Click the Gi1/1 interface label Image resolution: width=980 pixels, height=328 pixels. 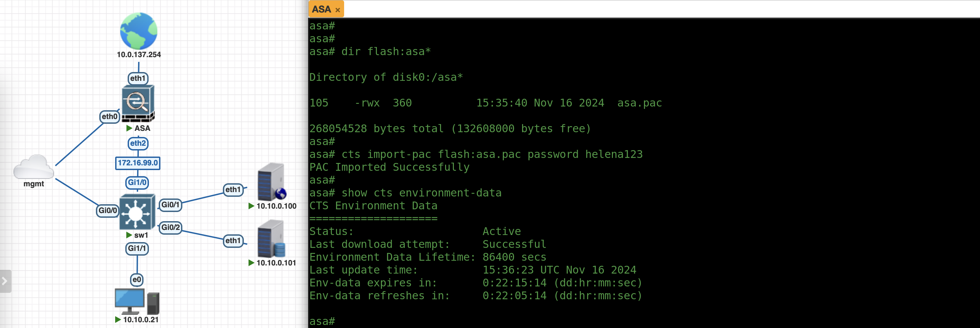(x=137, y=249)
